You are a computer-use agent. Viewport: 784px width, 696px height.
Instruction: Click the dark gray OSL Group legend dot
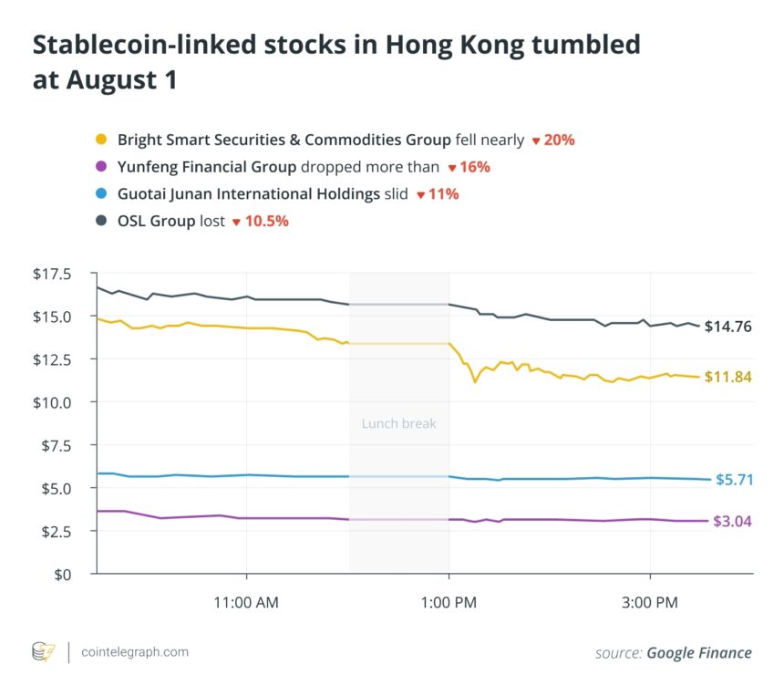tap(100, 222)
